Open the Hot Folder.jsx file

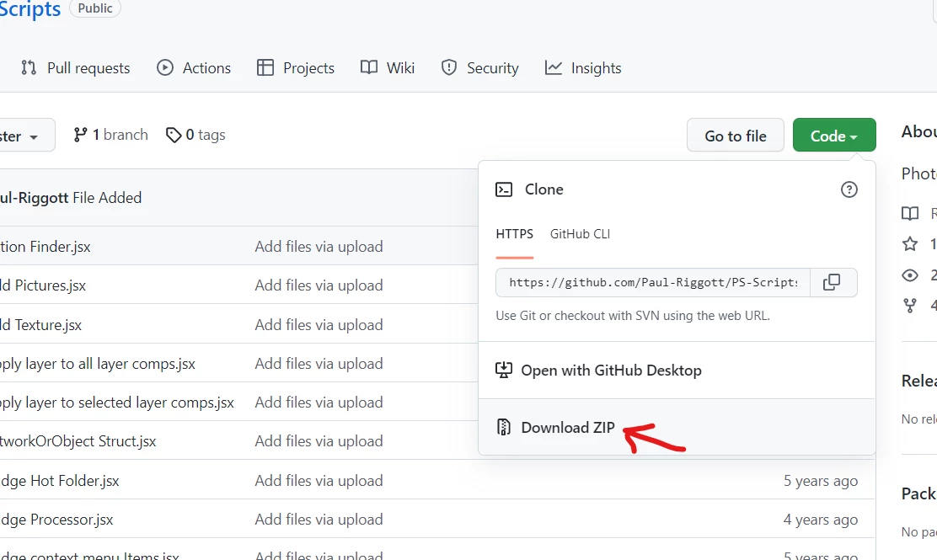click(60, 481)
